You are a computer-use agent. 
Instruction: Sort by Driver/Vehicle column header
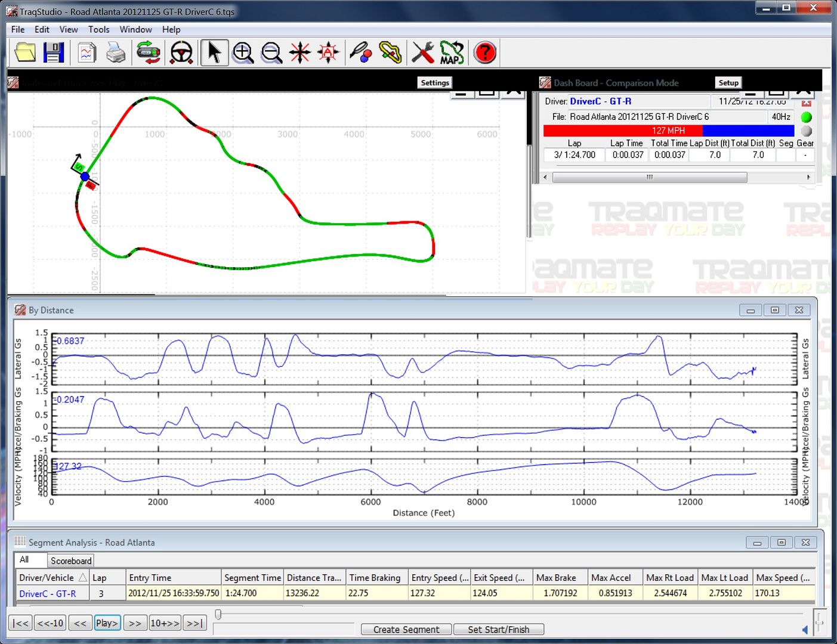click(x=53, y=577)
